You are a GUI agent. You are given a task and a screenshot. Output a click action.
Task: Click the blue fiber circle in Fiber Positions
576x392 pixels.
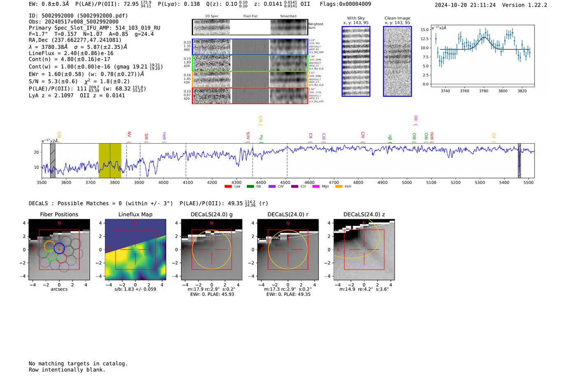click(x=59, y=248)
